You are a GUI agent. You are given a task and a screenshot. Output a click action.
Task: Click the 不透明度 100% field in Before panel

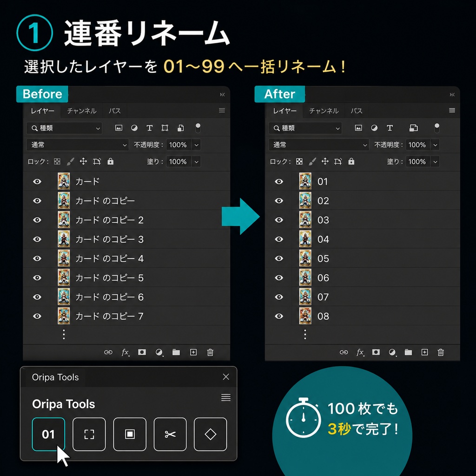click(x=179, y=145)
